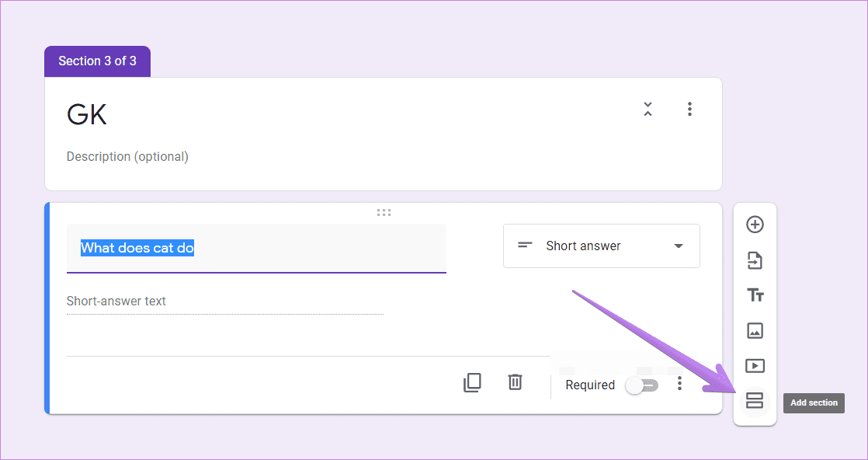The image size is (868, 460).
Task: Grab the question drag handle dots
Action: (384, 212)
